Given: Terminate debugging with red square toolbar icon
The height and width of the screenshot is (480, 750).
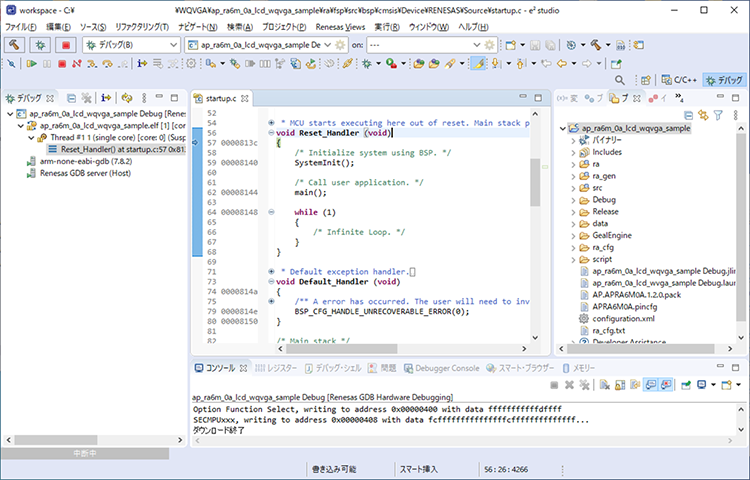Looking at the screenshot, I should (62, 64).
